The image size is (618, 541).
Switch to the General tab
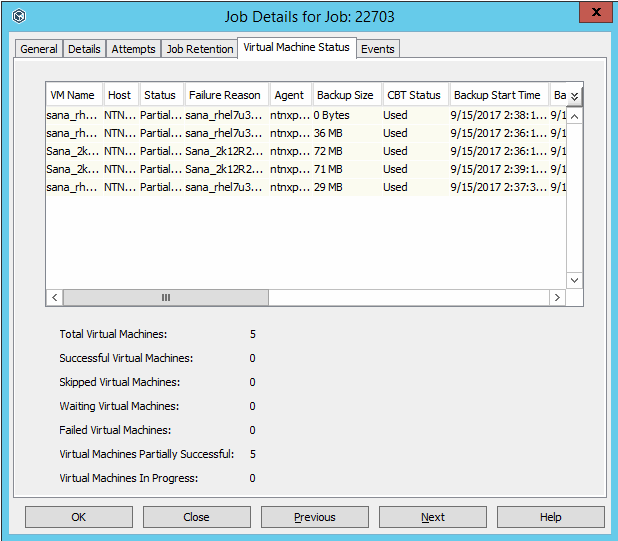click(x=39, y=49)
